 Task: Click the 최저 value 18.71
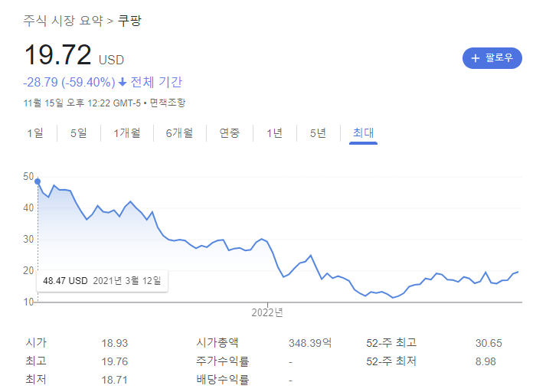114,380
